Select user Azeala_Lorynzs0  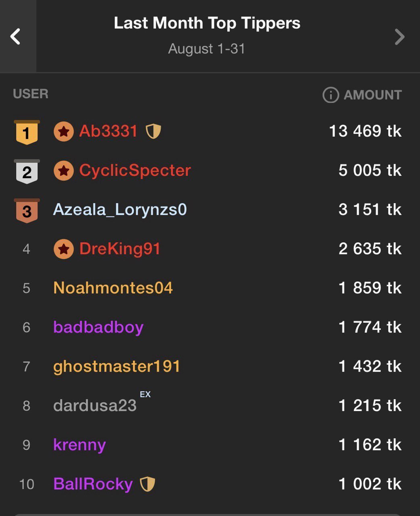click(x=120, y=210)
